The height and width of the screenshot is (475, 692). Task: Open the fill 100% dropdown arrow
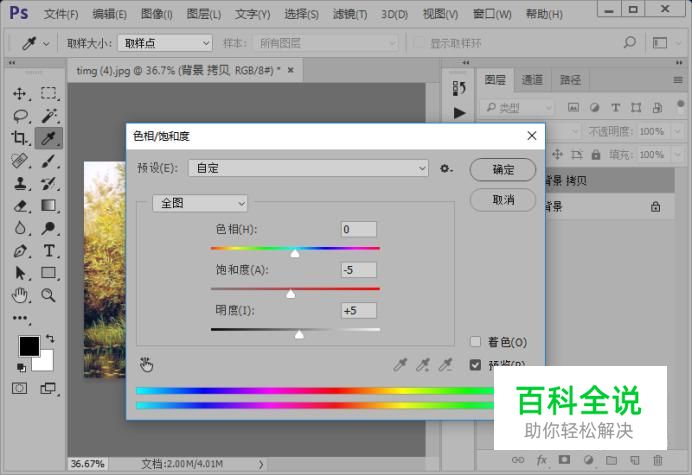coord(677,155)
